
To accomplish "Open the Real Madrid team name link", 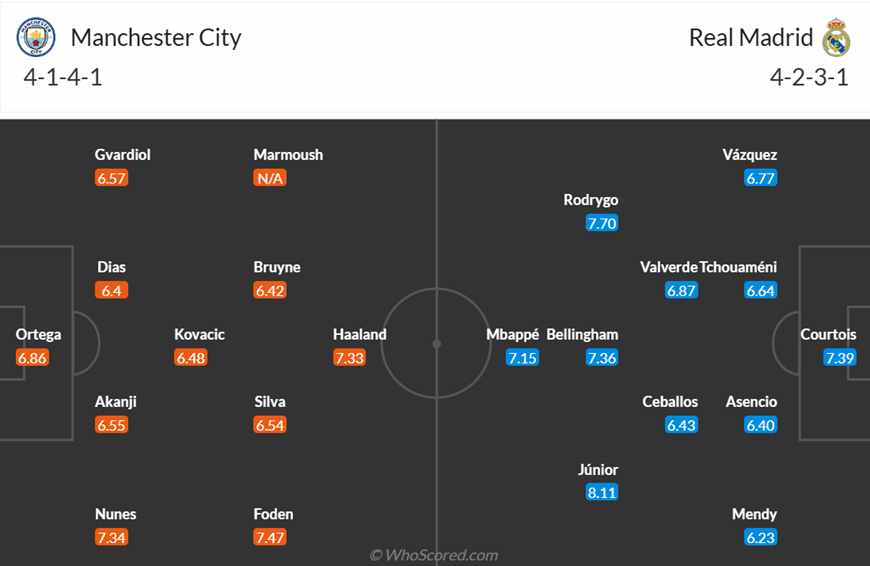I will [x=751, y=38].
